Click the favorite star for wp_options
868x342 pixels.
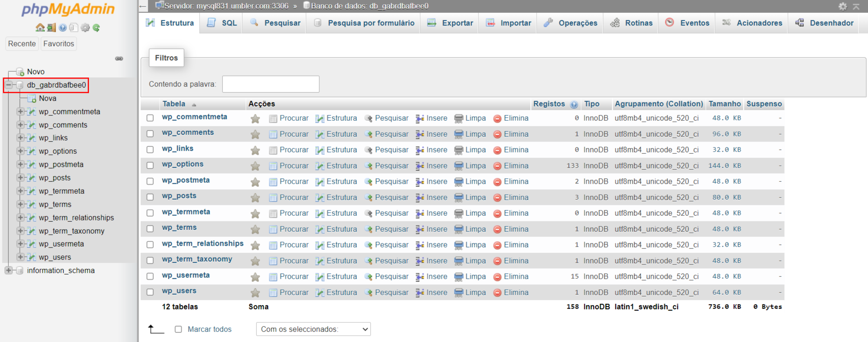[255, 166]
